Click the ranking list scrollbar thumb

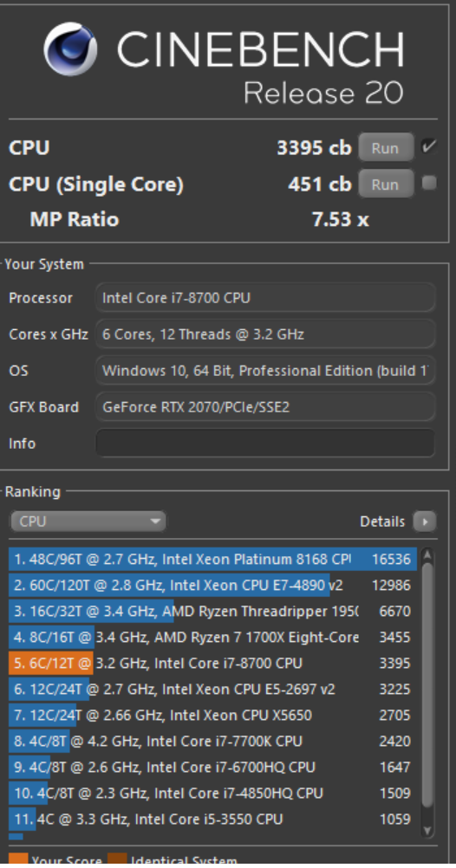coord(427,686)
